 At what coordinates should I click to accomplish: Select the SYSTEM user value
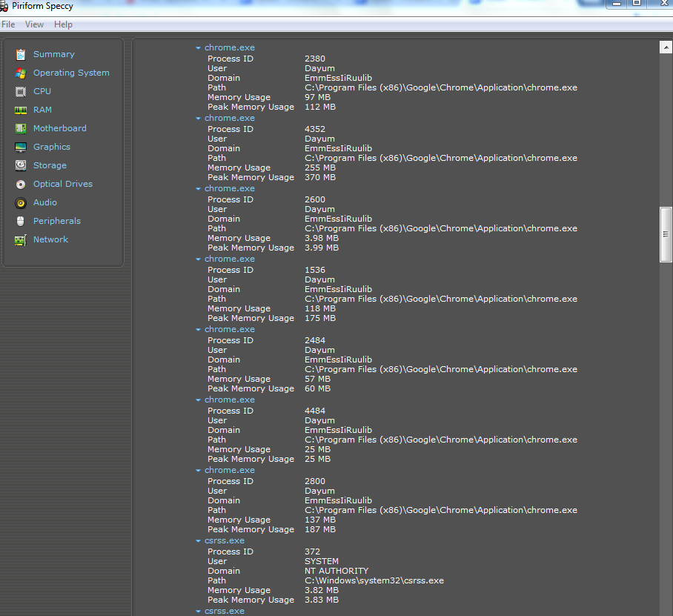(x=322, y=561)
